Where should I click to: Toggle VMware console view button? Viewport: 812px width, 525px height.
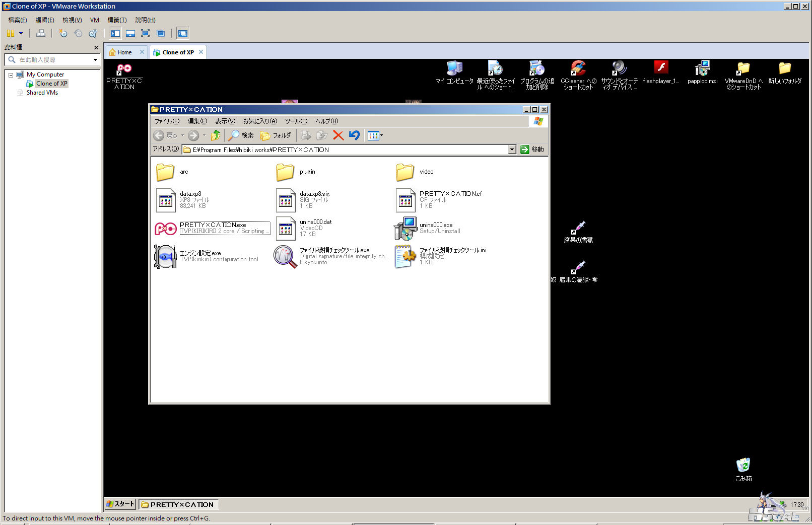pyautogui.click(x=182, y=33)
